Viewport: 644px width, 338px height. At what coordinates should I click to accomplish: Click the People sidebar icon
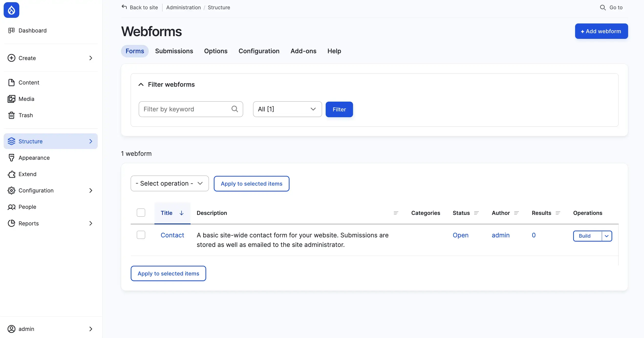(11, 207)
